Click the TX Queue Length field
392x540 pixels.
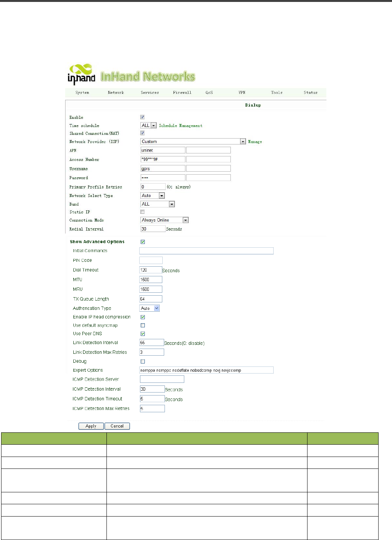151,299
